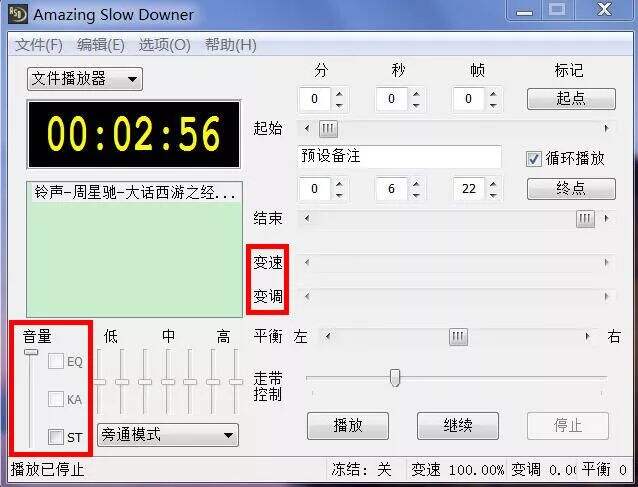The width and height of the screenshot is (638, 487).
Task: Click the Amazing Slow Downer app icon
Action: click(17, 14)
